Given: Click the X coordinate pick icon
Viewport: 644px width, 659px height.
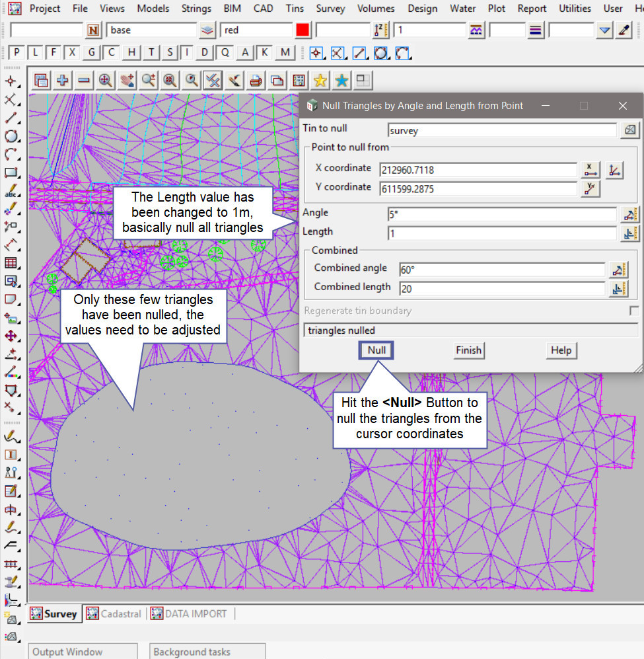Looking at the screenshot, I should (x=590, y=170).
